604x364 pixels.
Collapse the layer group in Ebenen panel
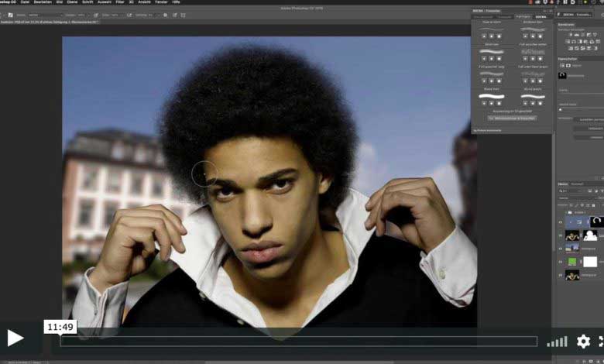click(x=566, y=212)
